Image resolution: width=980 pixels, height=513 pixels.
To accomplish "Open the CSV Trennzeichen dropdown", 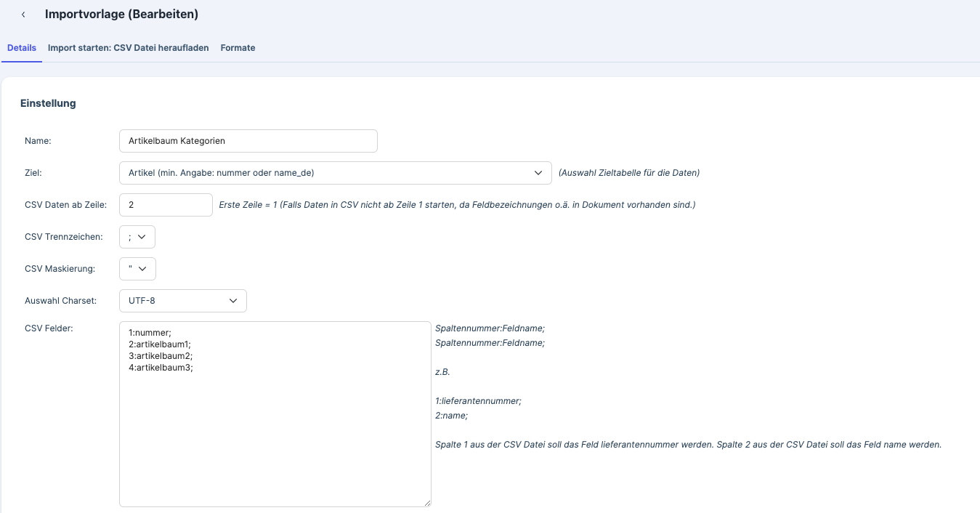I will click(x=137, y=237).
